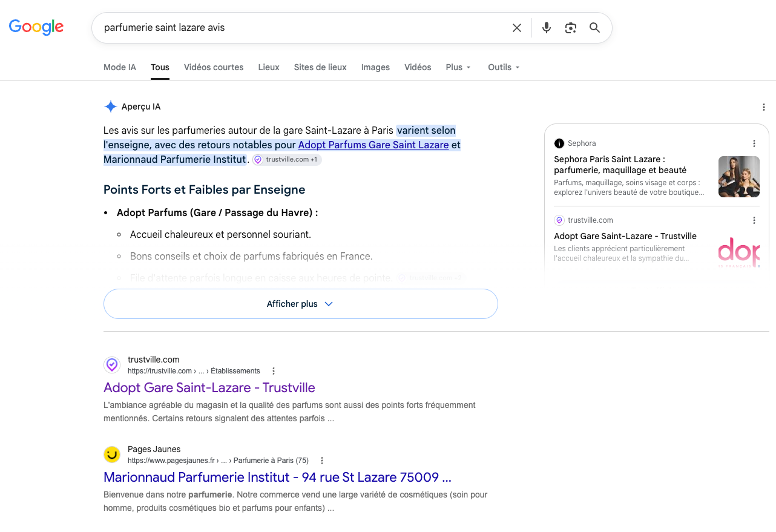
Task: Click the Aperçu IA sparkle icon
Action: click(110, 107)
